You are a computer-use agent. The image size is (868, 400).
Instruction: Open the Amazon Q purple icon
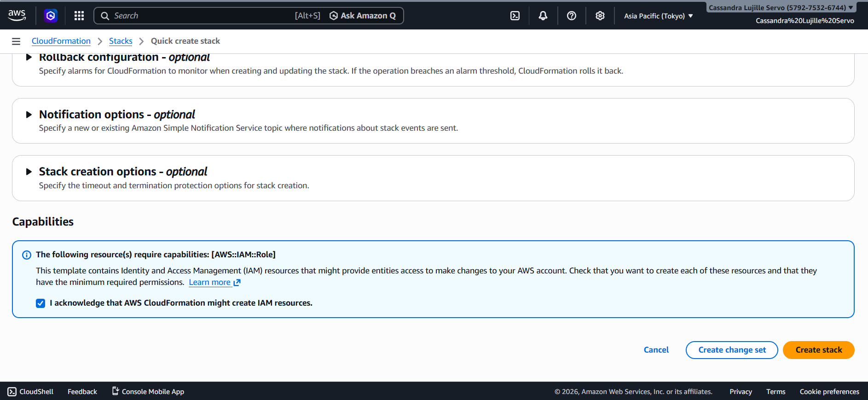tap(51, 16)
